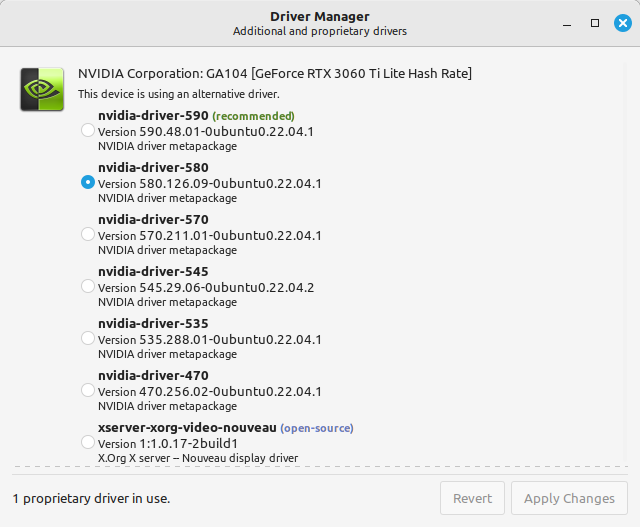This screenshot has width=640, height=527.
Task: Select the nvidia-driver-590 radio button
Action: (x=88, y=130)
